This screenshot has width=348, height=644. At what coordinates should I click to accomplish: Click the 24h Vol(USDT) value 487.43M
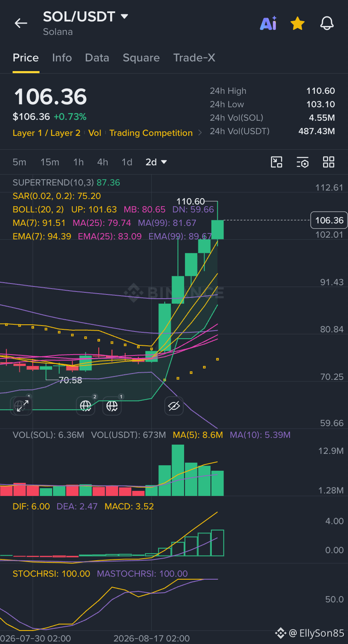coord(317,131)
